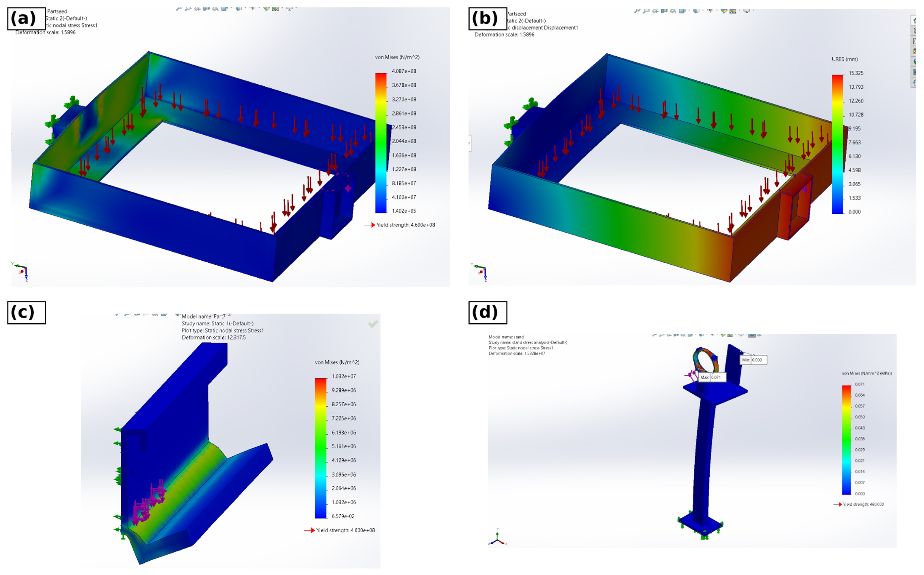924x575 pixels.
Task: Click Hide/Show Items icon in panel (b)
Action: click(710, 11)
